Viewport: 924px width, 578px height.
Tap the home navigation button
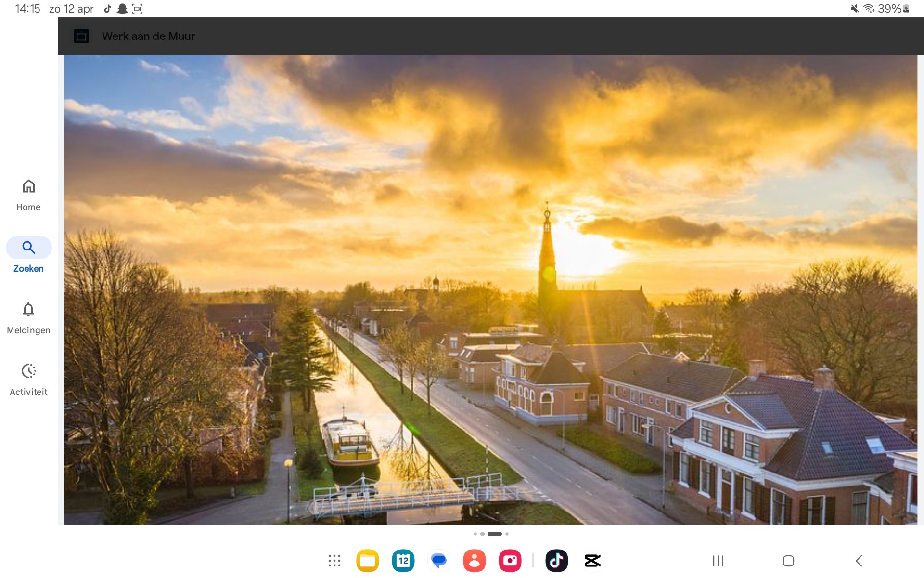coord(788,561)
